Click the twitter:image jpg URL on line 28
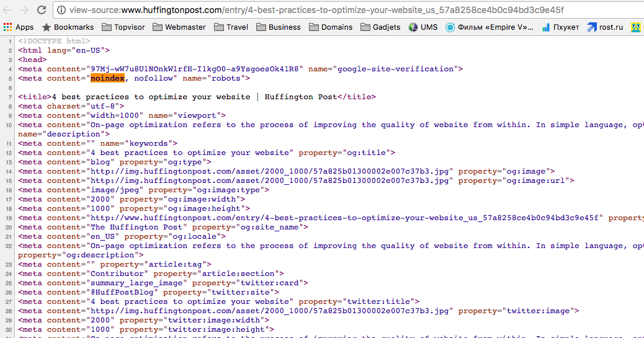The width and height of the screenshot is (644, 338). click(269, 311)
